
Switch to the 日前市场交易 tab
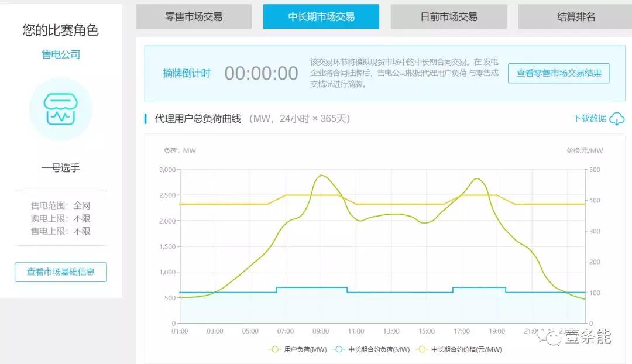click(448, 17)
